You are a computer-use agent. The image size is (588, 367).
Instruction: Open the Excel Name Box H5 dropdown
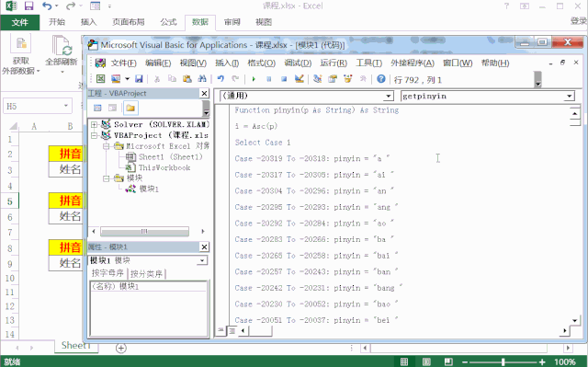(66, 106)
